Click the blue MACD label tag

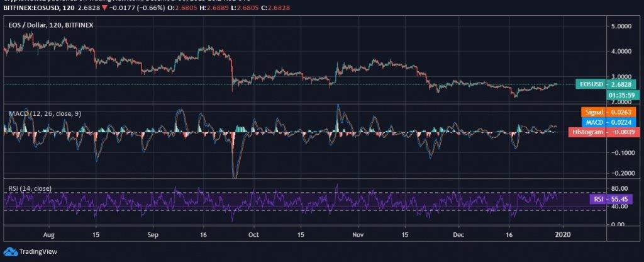pyautogui.click(x=593, y=122)
